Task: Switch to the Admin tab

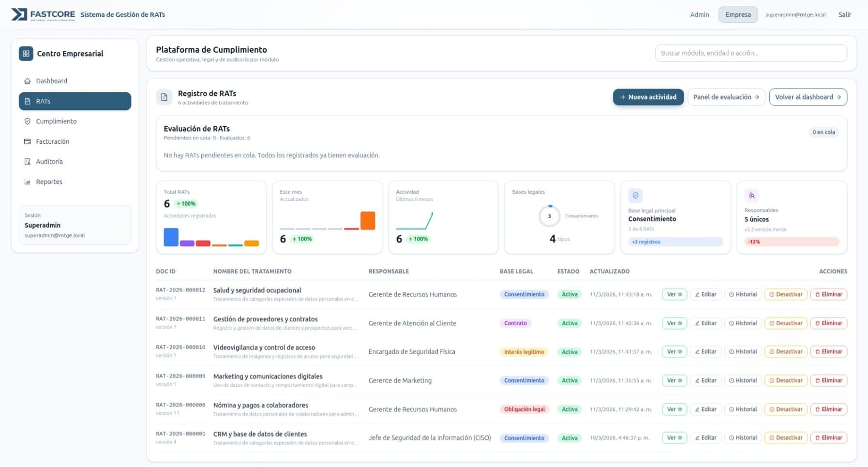Action: [x=699, y=15]
